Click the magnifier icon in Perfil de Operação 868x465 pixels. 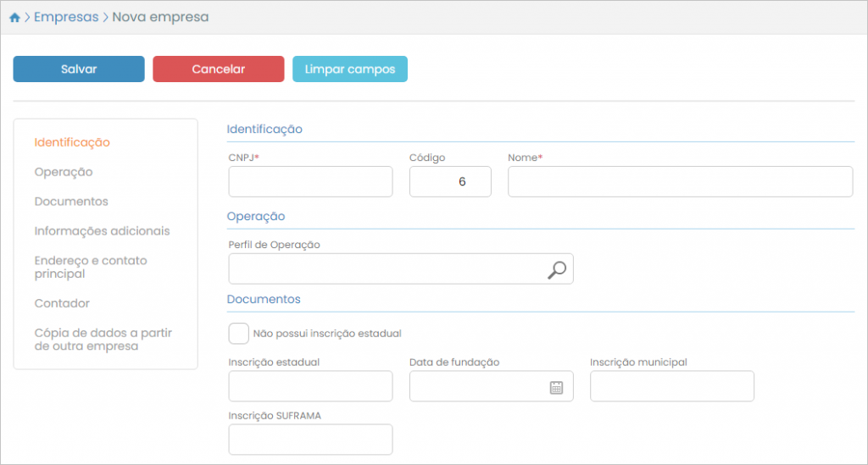tap(556, 269)
